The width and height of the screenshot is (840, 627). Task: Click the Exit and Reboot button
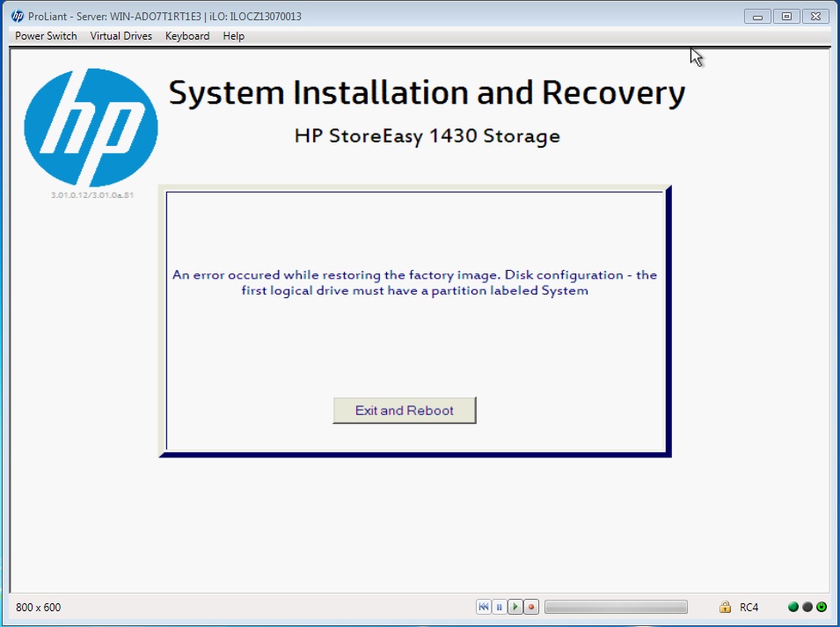point(405,410)
